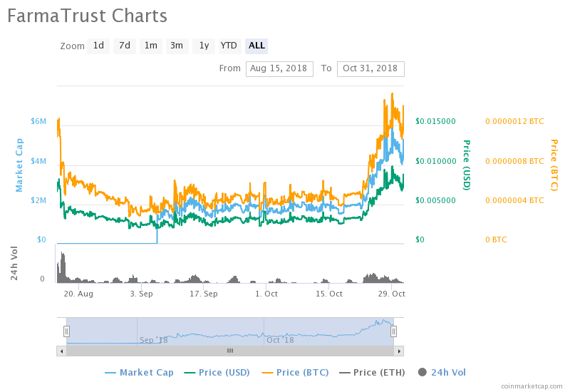Select the 7d zoom range

pos(124,46)
